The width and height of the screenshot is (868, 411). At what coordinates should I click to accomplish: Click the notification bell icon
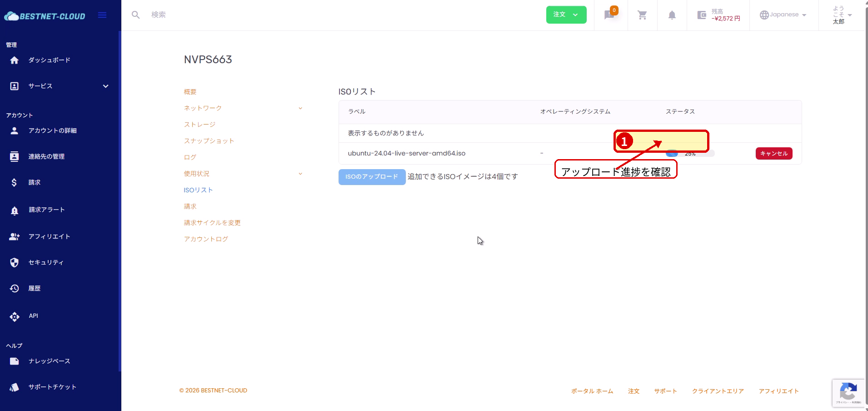[672, 15]
